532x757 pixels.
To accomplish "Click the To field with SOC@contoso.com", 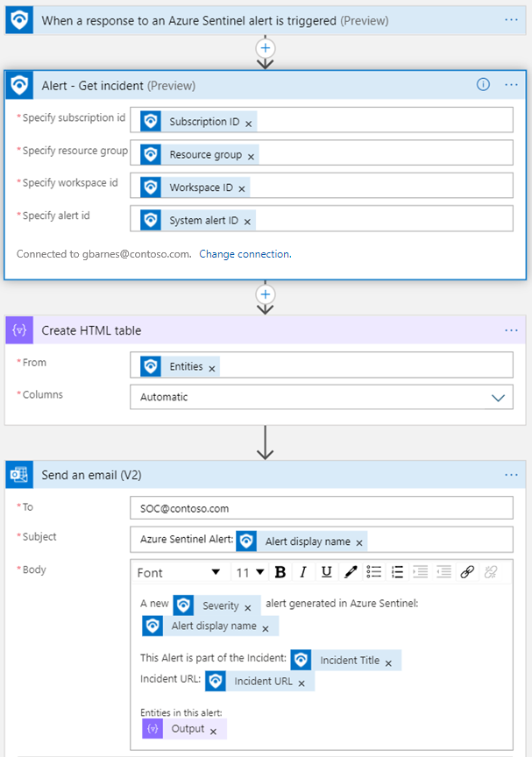I will (322, 508).
